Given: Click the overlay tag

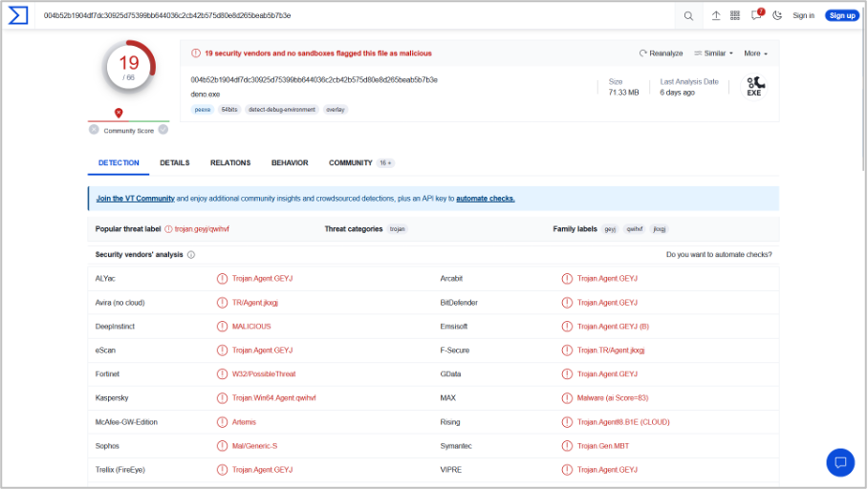Looking at the screenshot, I should pyautogui.click(x=336, y=110).
